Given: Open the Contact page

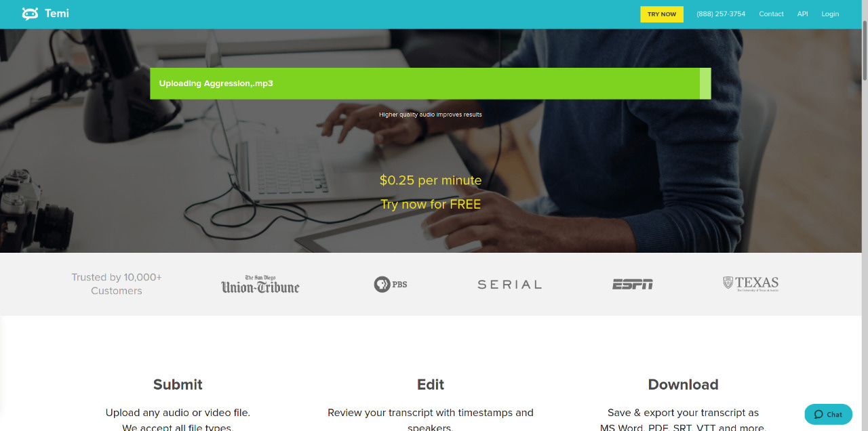Looking at the screenshot, I should (771, 14).
